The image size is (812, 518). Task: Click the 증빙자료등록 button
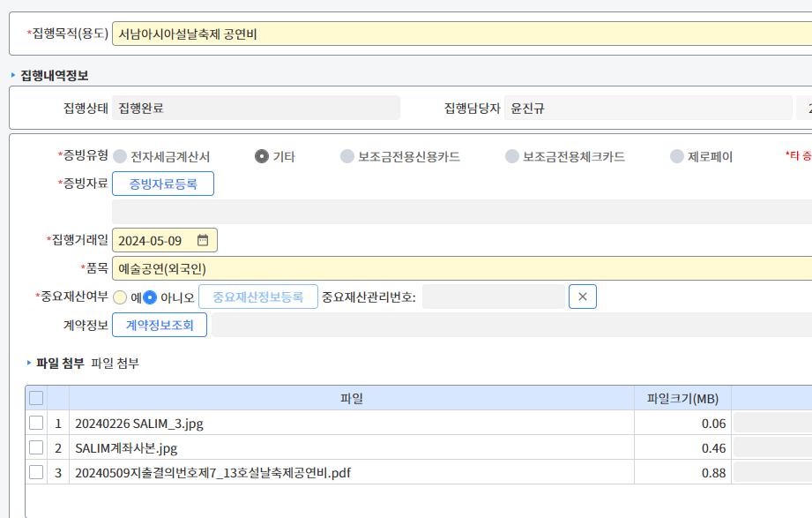163,184
